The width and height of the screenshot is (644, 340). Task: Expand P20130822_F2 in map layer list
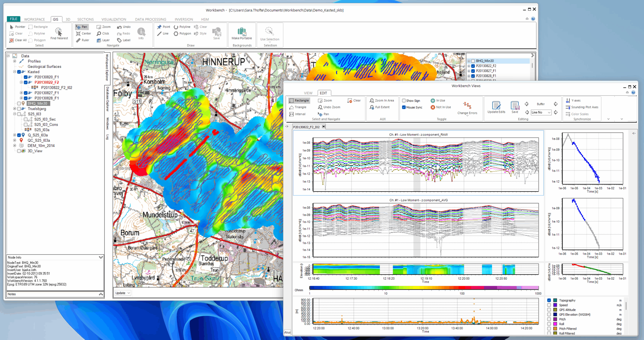[x=469, y=66]
